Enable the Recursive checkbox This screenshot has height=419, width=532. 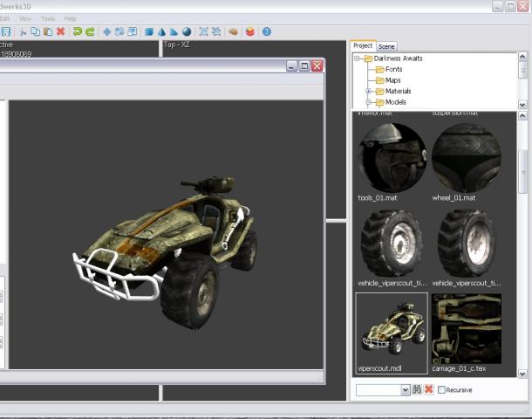click(x=441, y=389)
